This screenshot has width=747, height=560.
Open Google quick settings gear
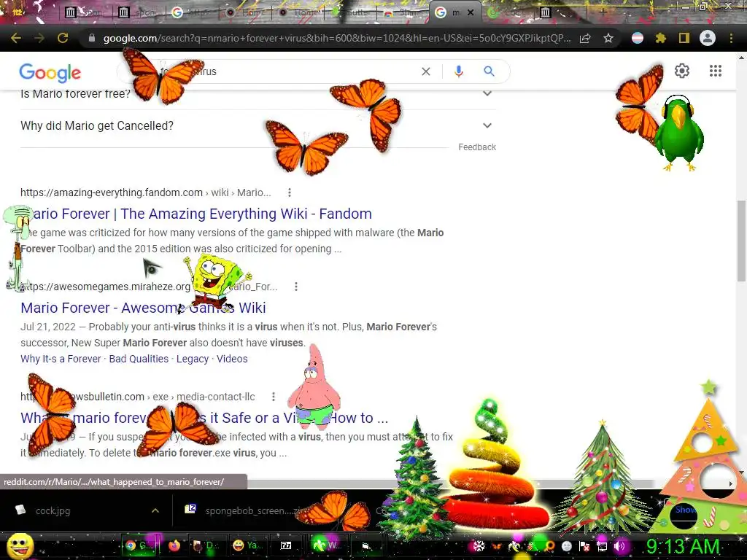pos(682,71)
